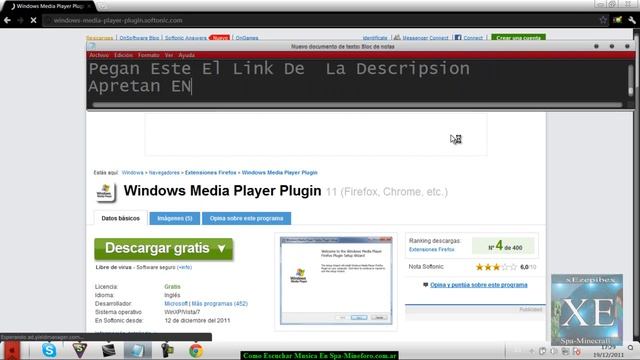
Task: Open the Notepad taskbar item
Action: click(138, 351)
